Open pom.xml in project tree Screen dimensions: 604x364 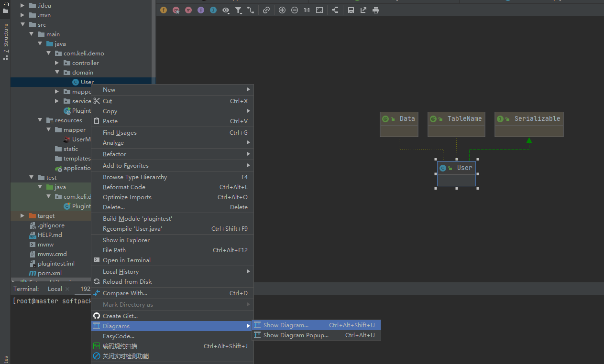pos(50,273)
